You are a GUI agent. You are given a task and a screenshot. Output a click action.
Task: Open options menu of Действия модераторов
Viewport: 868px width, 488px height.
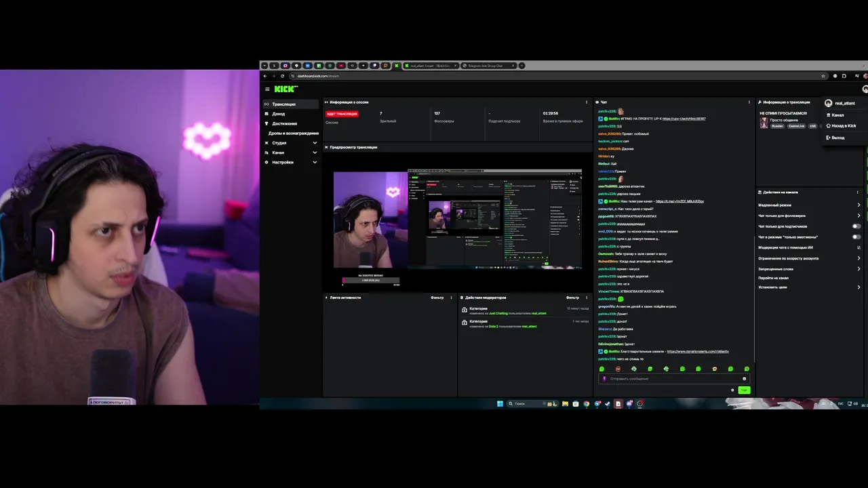point(587,298)
